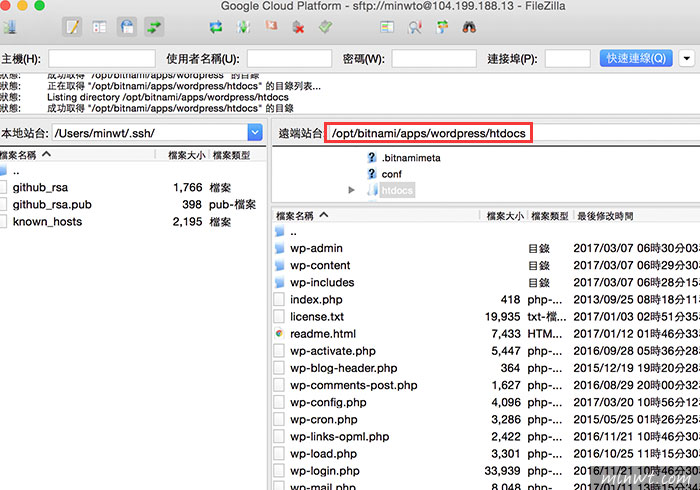Open the directory listing filters icon
Screen dimensions: 700x490
[x=387, y=27]
